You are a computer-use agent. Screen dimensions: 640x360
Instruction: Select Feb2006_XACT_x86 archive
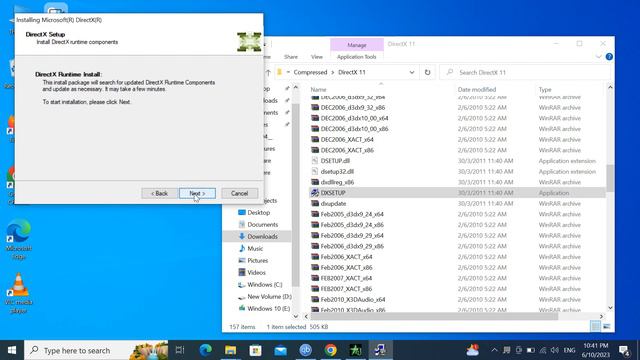pyautogui.click(x=346, y=267)
